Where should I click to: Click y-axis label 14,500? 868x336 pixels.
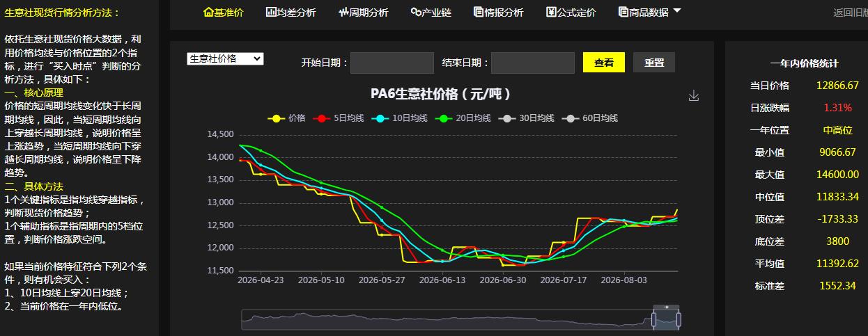point(220,134)
